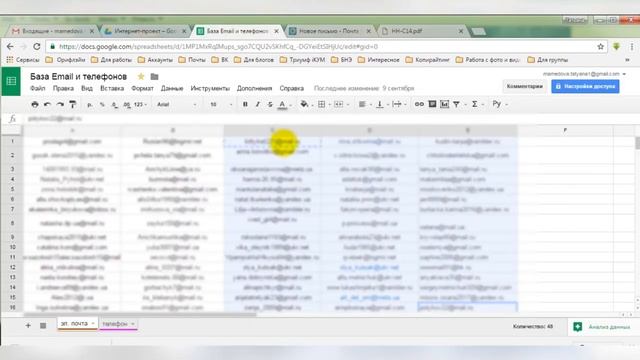This screenshot has height=360, width=640.
Task: Format as currency with the р. button
Action: [89, 104]
